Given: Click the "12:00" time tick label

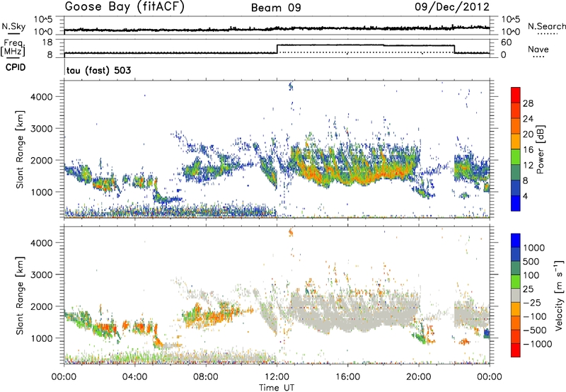Looking at the screenshot, I should coord(277,377).
